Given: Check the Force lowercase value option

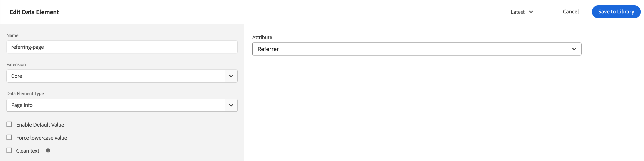Looking at the screenshot, I should click(x=10, y=137).
